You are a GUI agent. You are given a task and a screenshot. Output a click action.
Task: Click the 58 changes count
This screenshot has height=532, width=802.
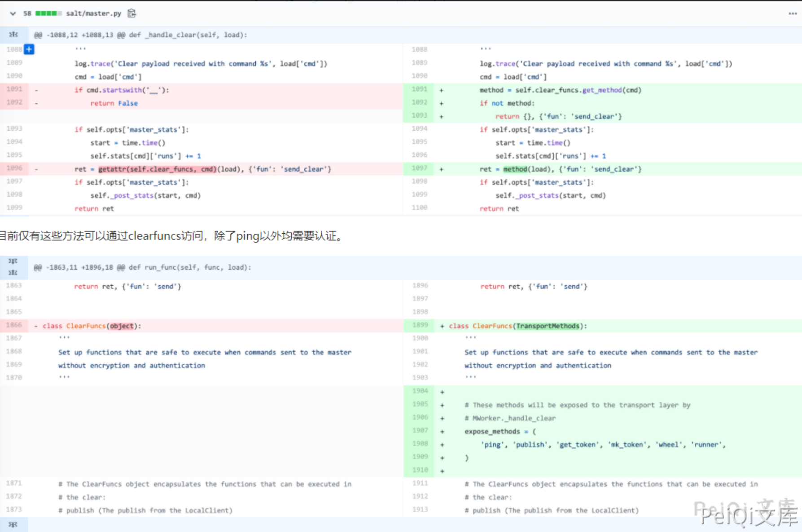click(x=27, y=13)
